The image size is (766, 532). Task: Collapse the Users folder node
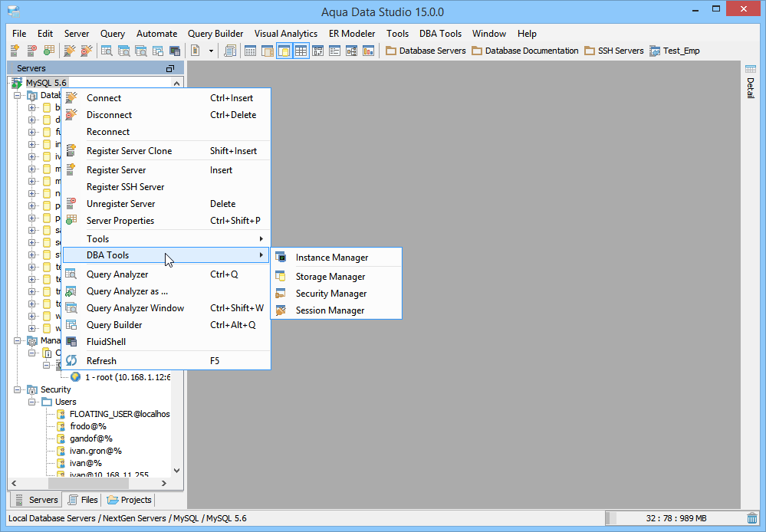pyautogui.click(x=32, y=402)
